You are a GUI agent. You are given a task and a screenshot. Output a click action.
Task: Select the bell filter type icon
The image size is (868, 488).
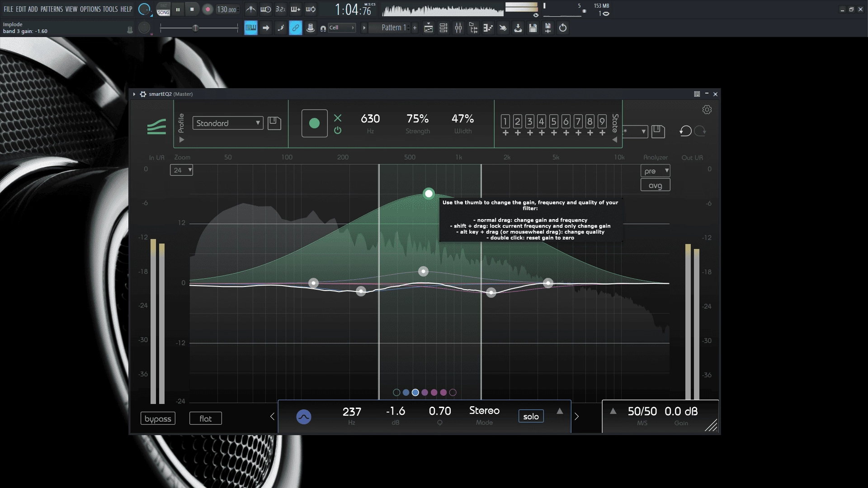point(304,417)
